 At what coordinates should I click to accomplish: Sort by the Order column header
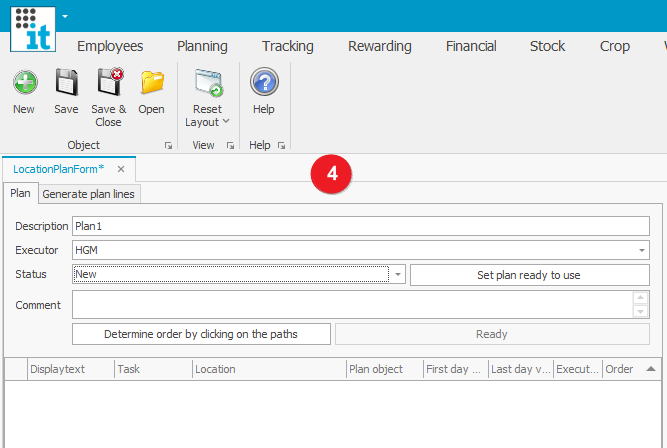(619, 369)
